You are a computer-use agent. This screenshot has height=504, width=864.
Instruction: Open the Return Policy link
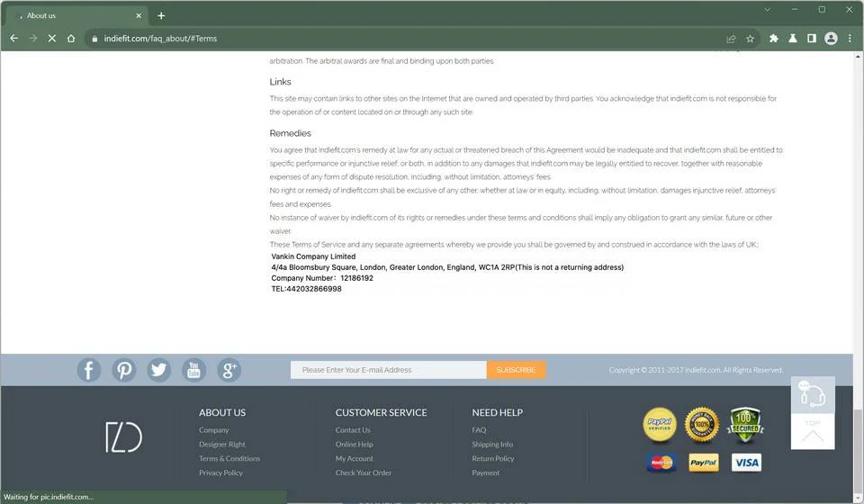point(492,458)
